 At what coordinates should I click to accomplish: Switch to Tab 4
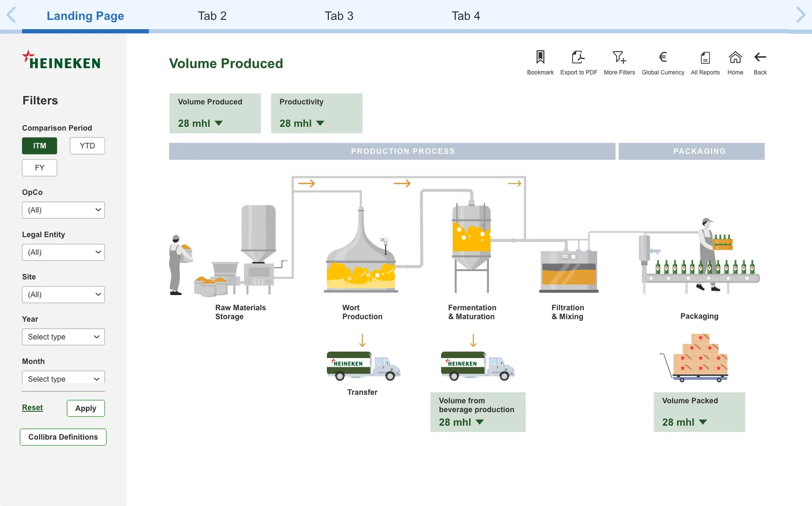(466, 16)
